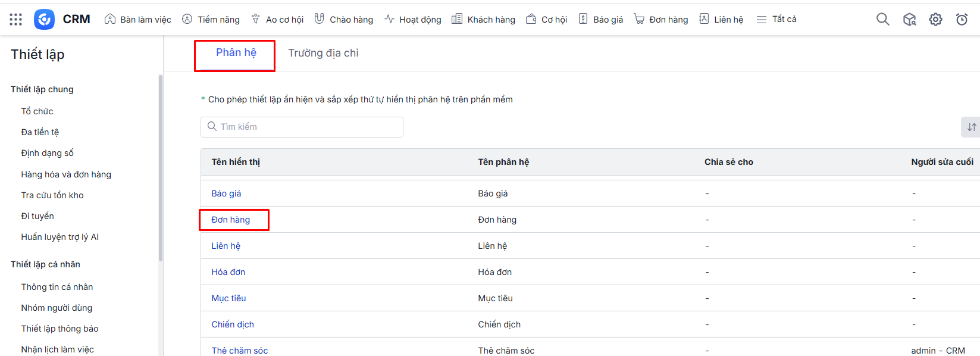Open Ao cơ hội menu item
The height and width of the screenshot is (356, 980).
(x=277, y=20)
